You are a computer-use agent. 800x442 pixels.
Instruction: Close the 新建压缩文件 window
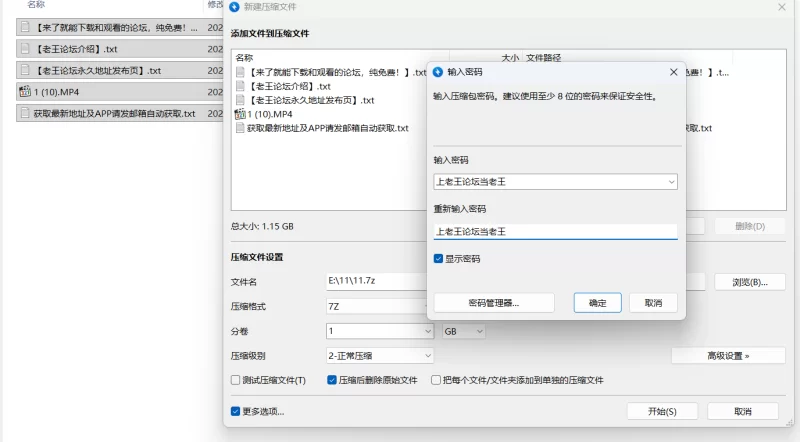[x=782, y=7]
